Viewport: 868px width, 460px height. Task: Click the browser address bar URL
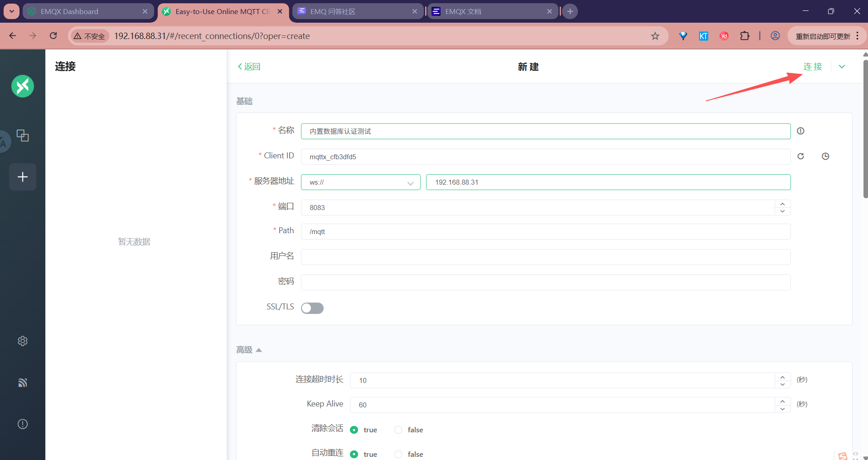click(x=212, y=36)
